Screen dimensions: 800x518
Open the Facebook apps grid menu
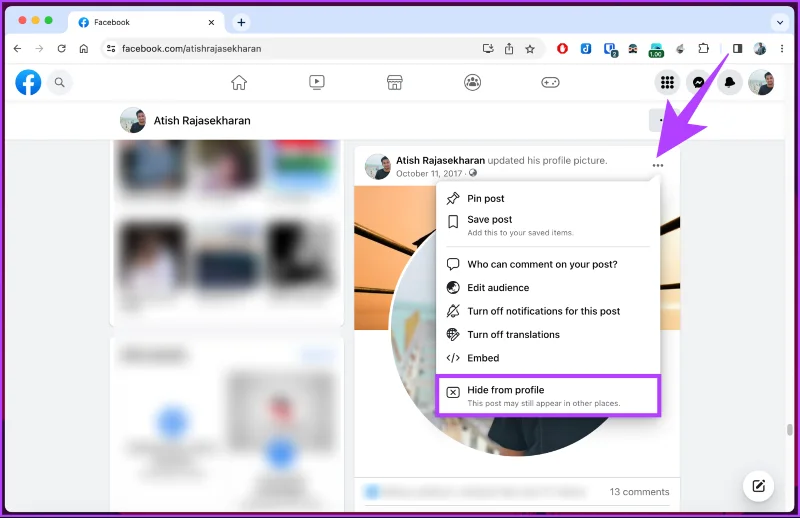pos(667,82)
